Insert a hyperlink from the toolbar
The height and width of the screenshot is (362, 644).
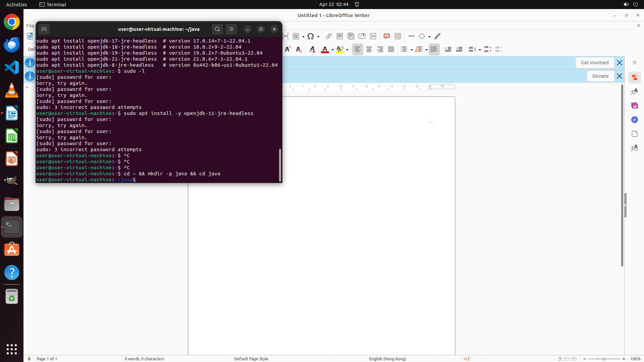tap(329, 36)
